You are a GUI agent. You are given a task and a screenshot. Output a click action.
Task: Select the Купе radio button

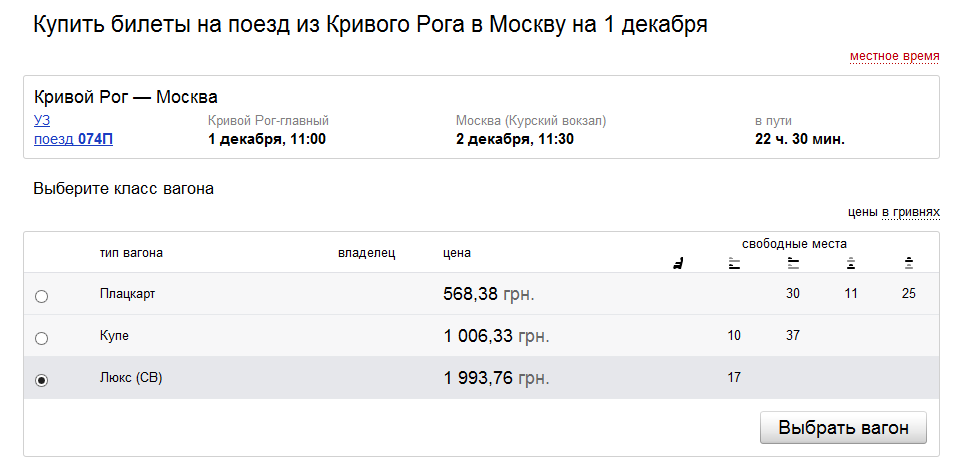click(x=41, y=339)
